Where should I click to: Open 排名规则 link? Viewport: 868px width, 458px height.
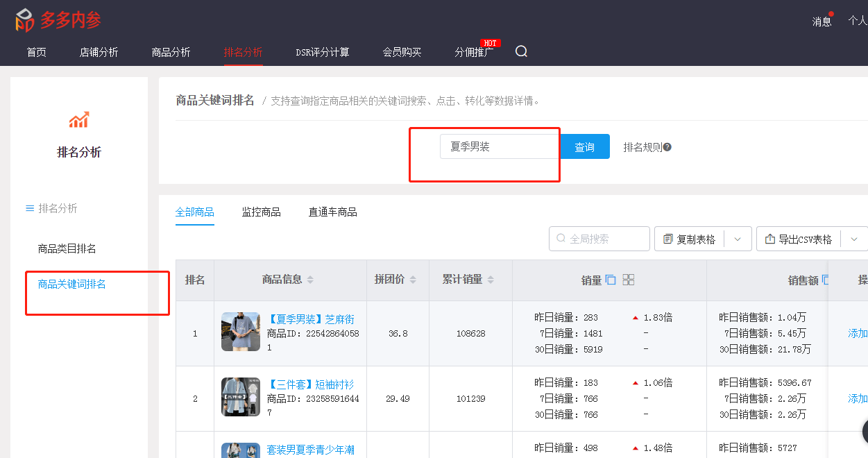pyautogui.click(x=643, y=147)
